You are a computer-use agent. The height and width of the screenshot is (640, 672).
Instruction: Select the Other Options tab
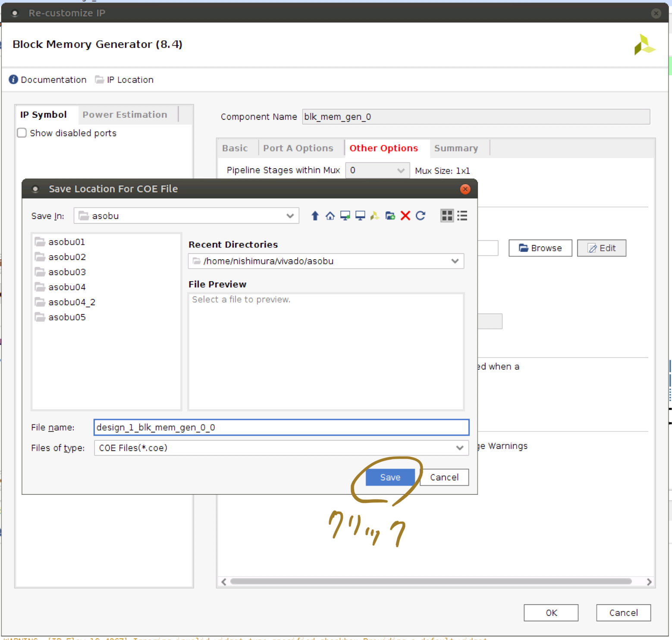(384, 148)
